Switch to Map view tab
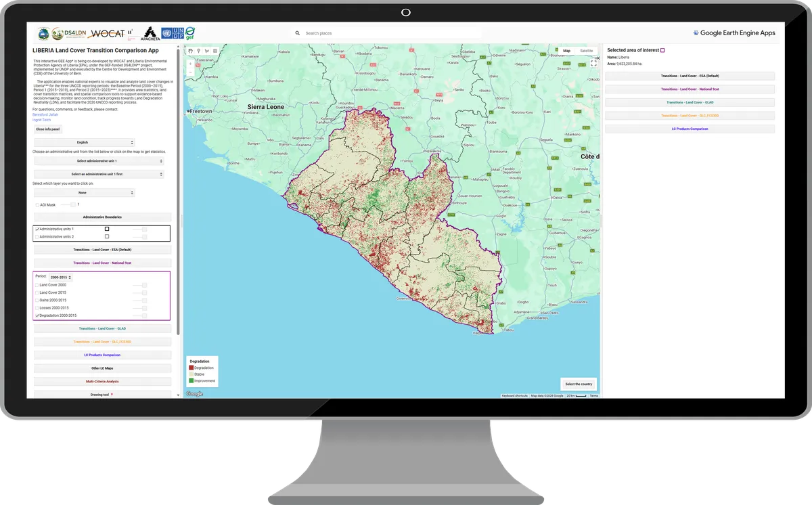 [567, 51]
